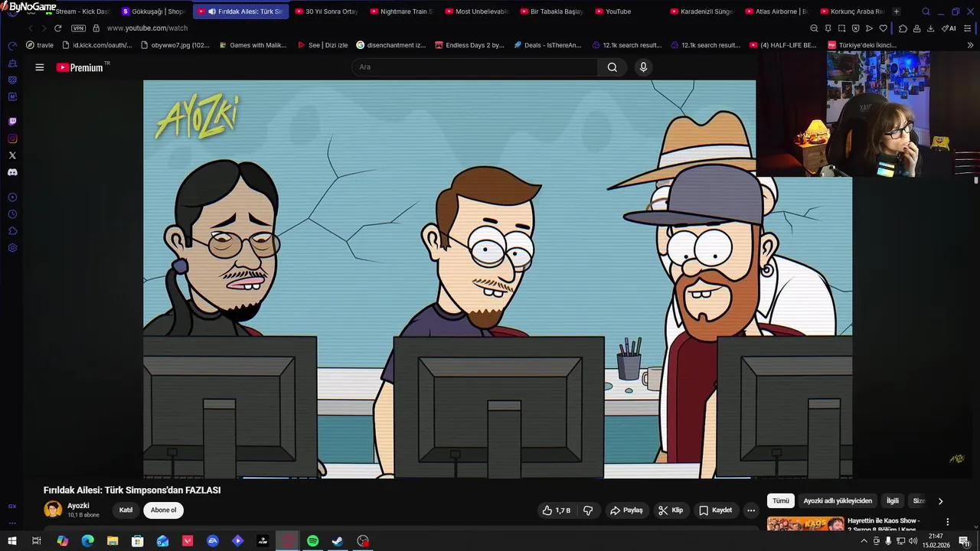Open the extensions cube icon

(x=903, y=28)
